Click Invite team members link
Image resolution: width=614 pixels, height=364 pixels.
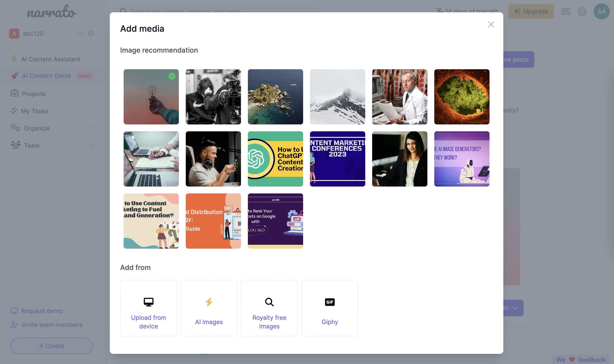pyautogui.click(x=52, y=325)
